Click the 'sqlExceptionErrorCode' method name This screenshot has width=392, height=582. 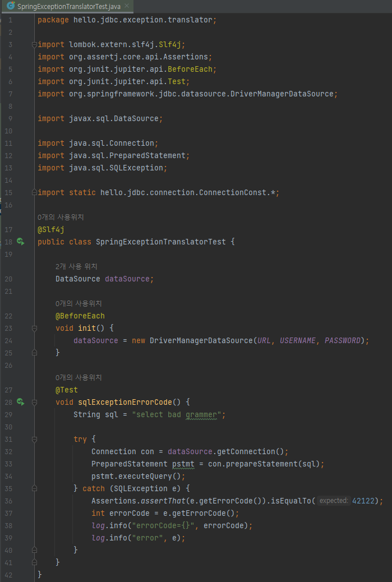pos(125,402)
